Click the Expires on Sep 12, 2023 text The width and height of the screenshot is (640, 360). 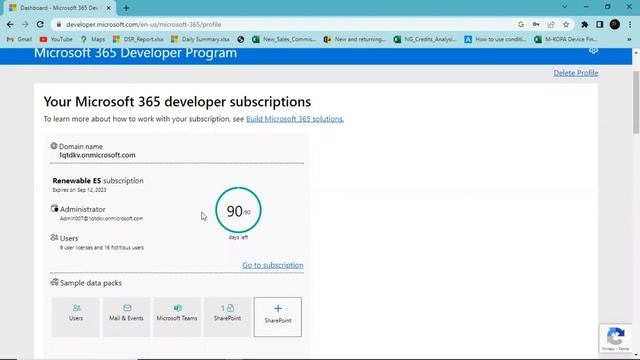tap(79, 190)
